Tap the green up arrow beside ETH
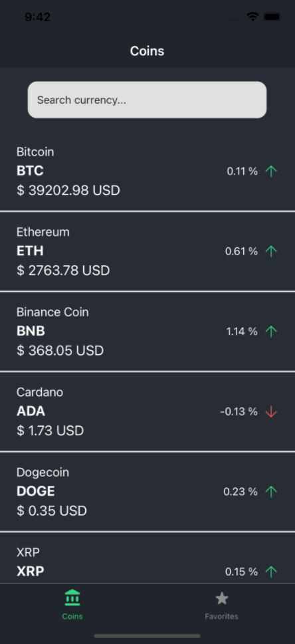295x644 pixels. click(271, 251)
